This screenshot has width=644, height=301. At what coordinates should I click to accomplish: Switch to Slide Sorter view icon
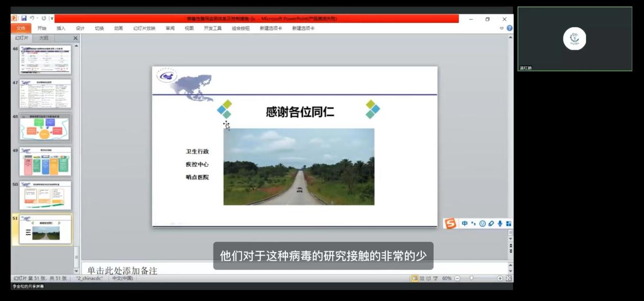(422, 279)
